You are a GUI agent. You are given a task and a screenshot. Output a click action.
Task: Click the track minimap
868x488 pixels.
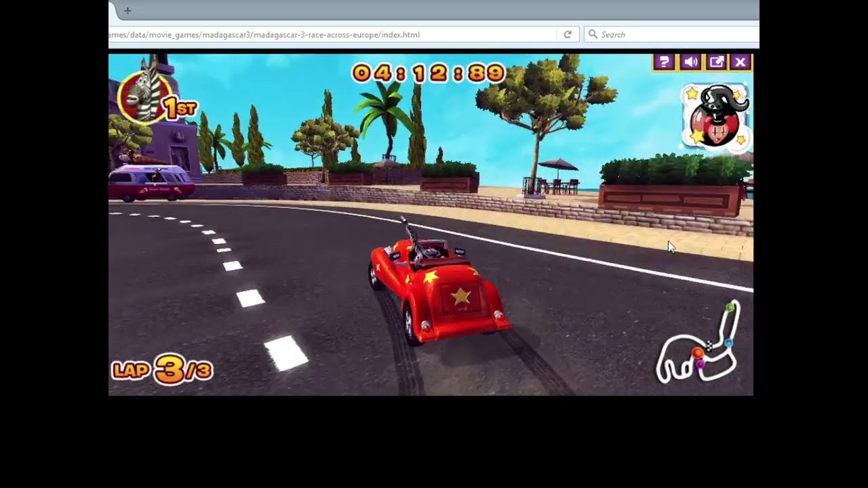click(697, 342)
